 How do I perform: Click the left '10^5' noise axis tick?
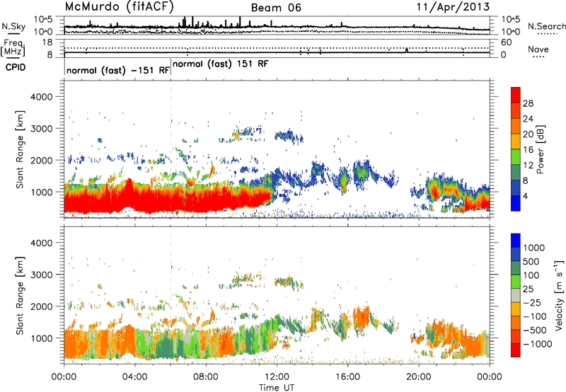pyautogui.click(x=43, y=19)
